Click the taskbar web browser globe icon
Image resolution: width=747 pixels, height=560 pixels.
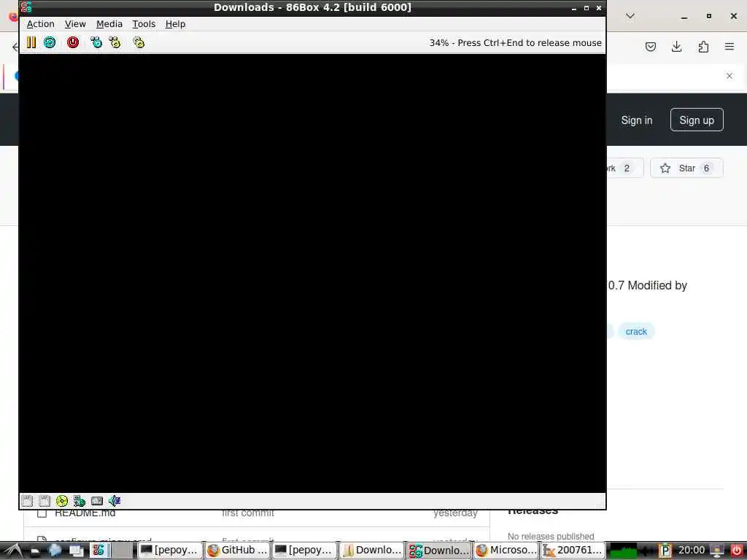click(x=55, y=551)
